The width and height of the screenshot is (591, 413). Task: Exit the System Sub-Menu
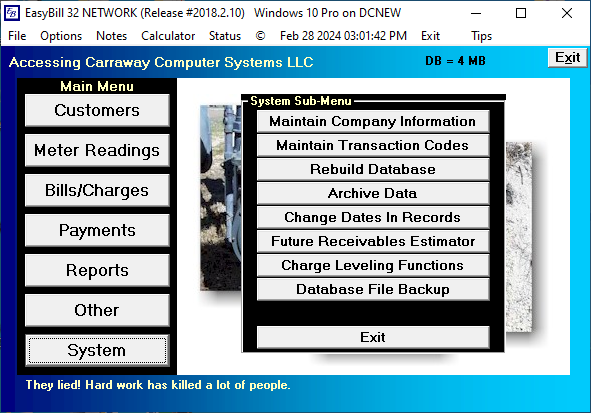pos(373,337)
